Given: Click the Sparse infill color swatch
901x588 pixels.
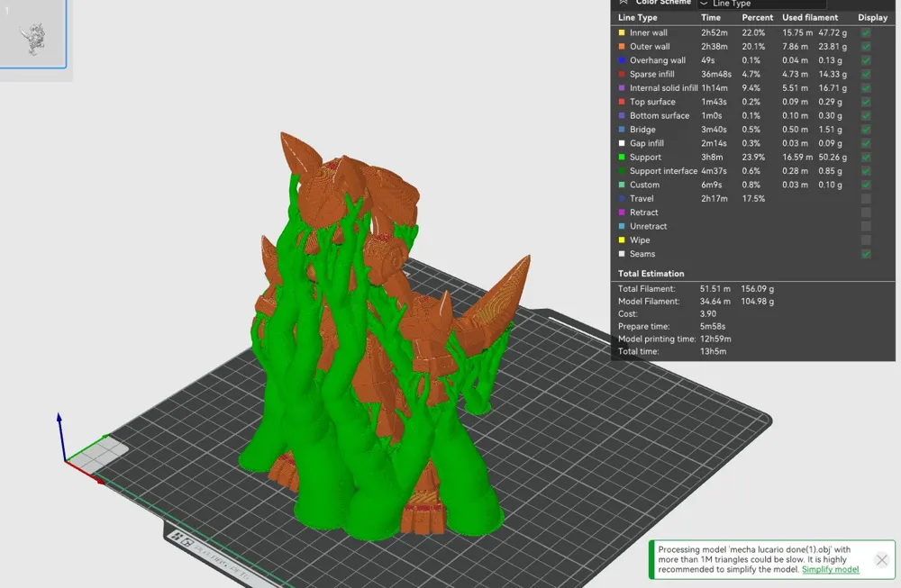Looking at the screenshot, I should tap(620, 74).
